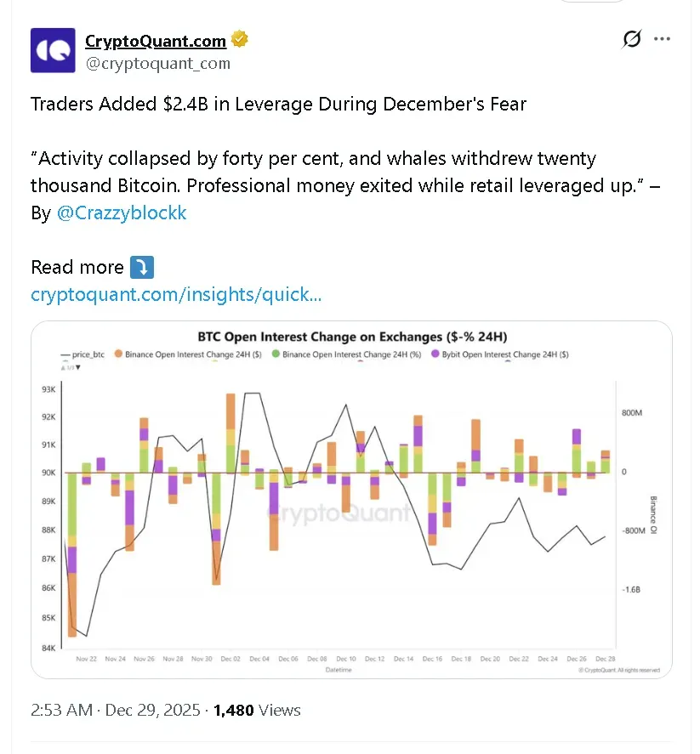This screenshot has height=754, width=700.
Task: Toggle Bybit Open Interest Change 24H ($) series
Action: pyautogui.click(x=505, y=354)
